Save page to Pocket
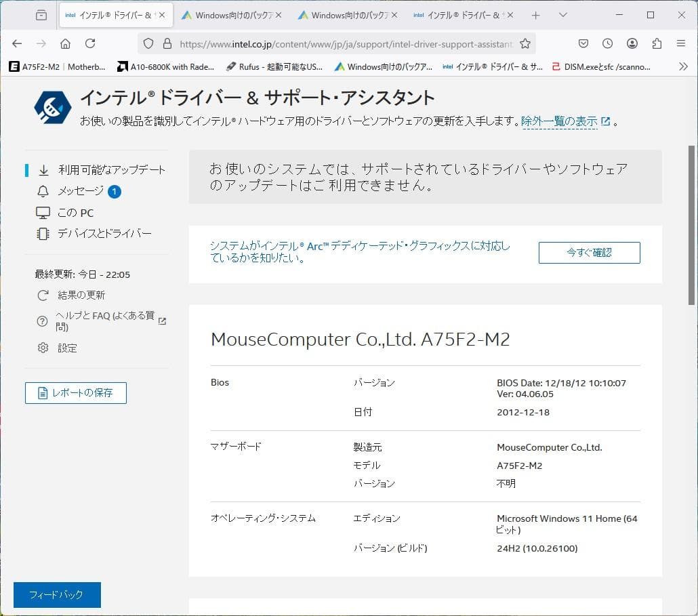Viewport: 698px width, 616px height. point(583,43)
